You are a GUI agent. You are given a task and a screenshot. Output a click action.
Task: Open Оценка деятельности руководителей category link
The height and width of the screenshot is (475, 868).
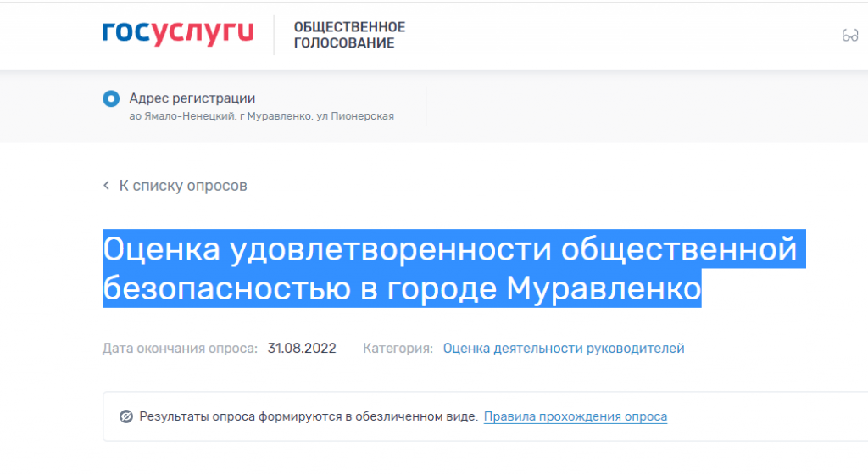(564, 349)
